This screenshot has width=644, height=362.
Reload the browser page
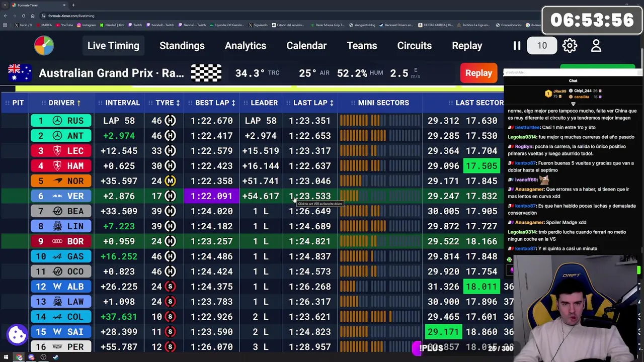pyautogui.click(x=23, y=16)
